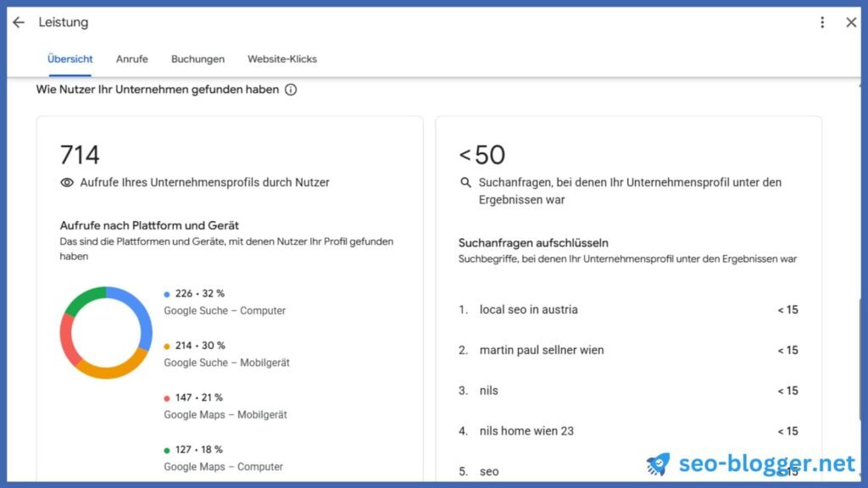Viewport: 868px width, 488px height.
Task: Select search term 'local seo in austria'
Action: point(529,310)
